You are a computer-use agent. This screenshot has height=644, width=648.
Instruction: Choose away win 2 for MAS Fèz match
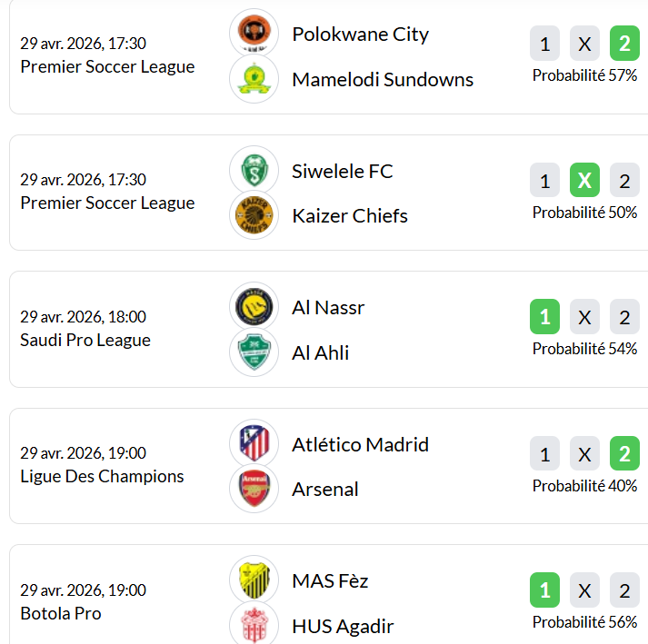tap(624, 590)
